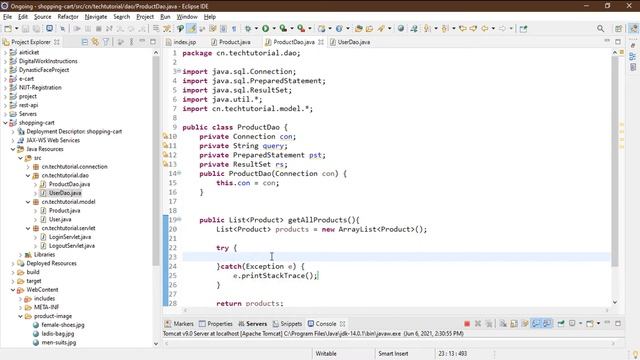This screenshot has width=640, height=360.
Task: Collapse the WebContent folder
Action: (x=13, y=290)
